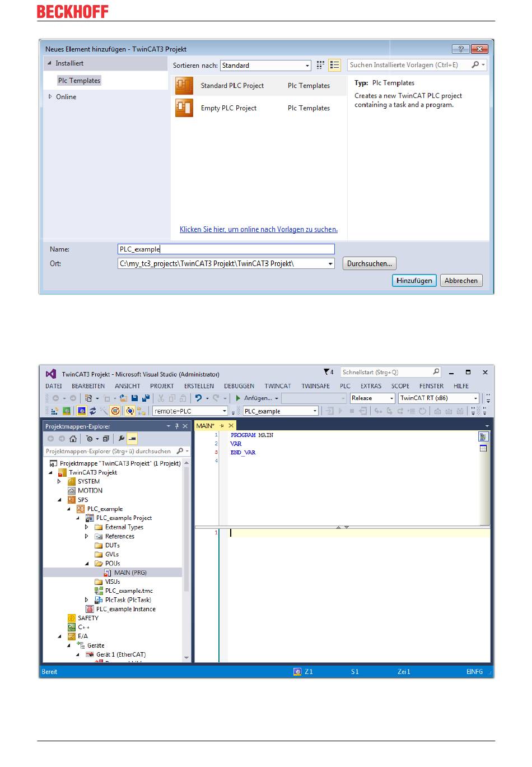Click the TwinCAT Toggle Free Run icon
Screen dimensions: 532x767
tap(115, 411)
